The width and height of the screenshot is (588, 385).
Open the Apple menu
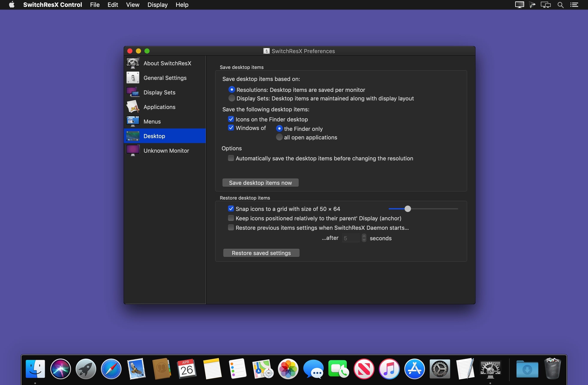(12, 5)
